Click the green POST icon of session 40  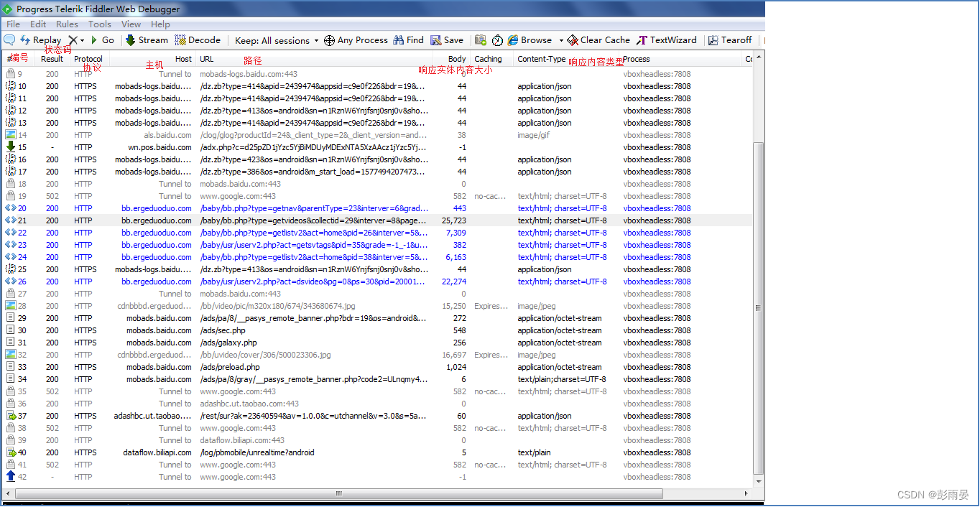[x=11, y=452]
